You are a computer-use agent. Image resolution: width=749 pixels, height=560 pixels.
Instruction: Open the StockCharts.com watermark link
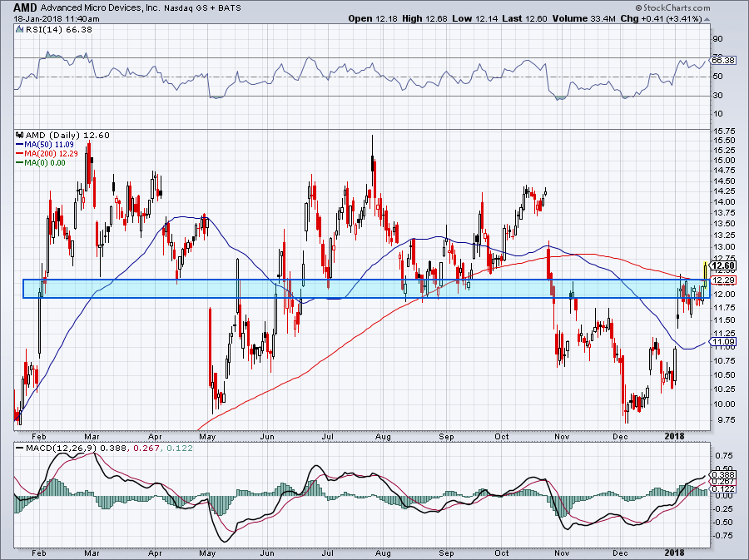coord(672,8)
